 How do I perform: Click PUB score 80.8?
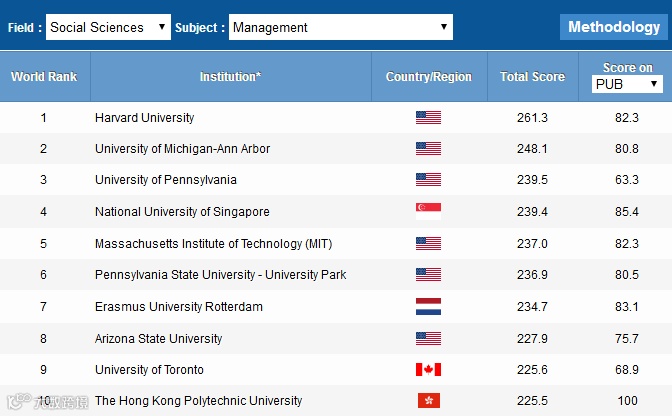click(627, 149)
